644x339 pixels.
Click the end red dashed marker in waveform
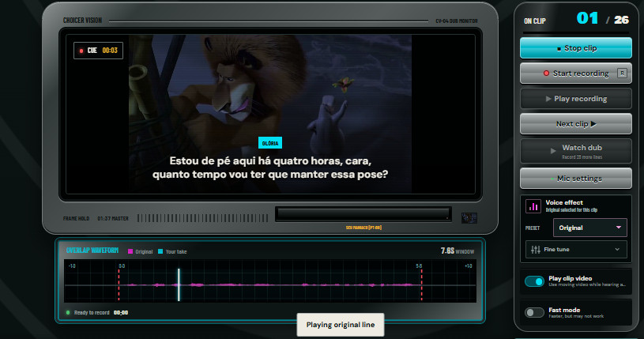[x=421, y=284]
